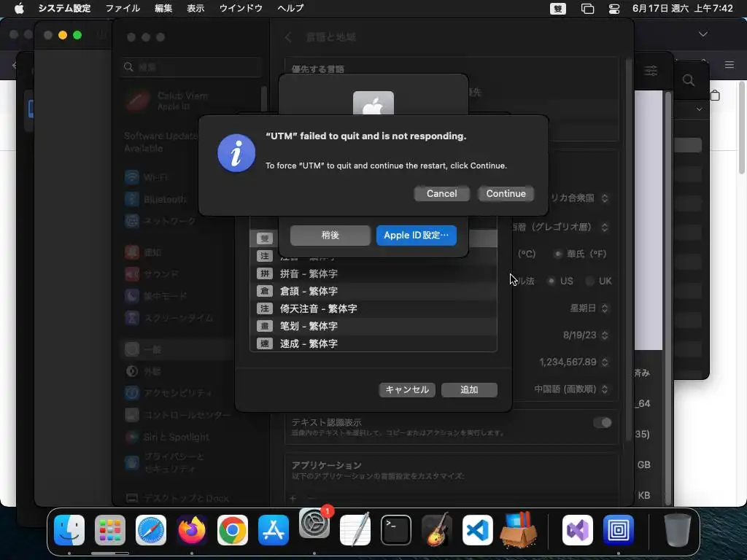The height and width of the screenshot is (560, 747).
Task: Click the Apple ID 設定… button
Action: tap(417, 236)
